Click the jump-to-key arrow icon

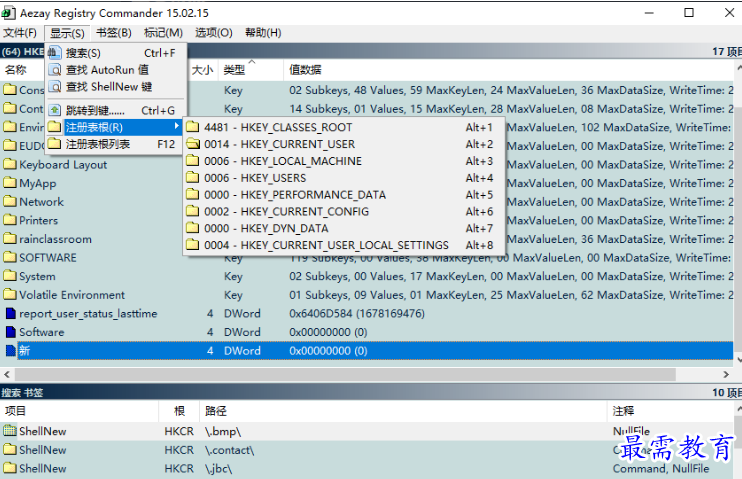55,110
